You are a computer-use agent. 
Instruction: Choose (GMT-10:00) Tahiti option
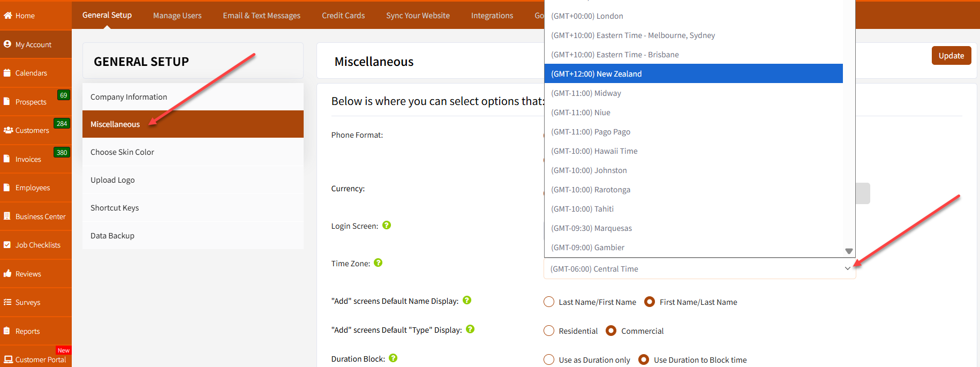coord(693,209)
